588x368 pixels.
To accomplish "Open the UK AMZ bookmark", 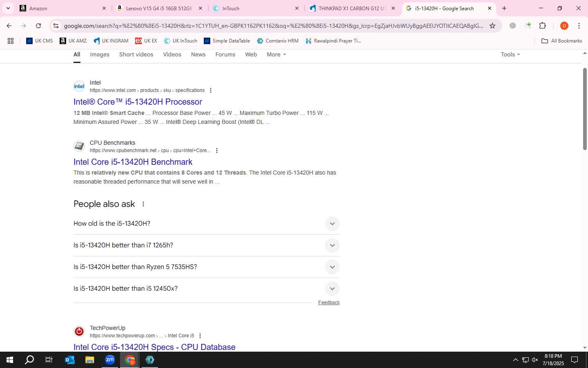I will pos(73,41).
